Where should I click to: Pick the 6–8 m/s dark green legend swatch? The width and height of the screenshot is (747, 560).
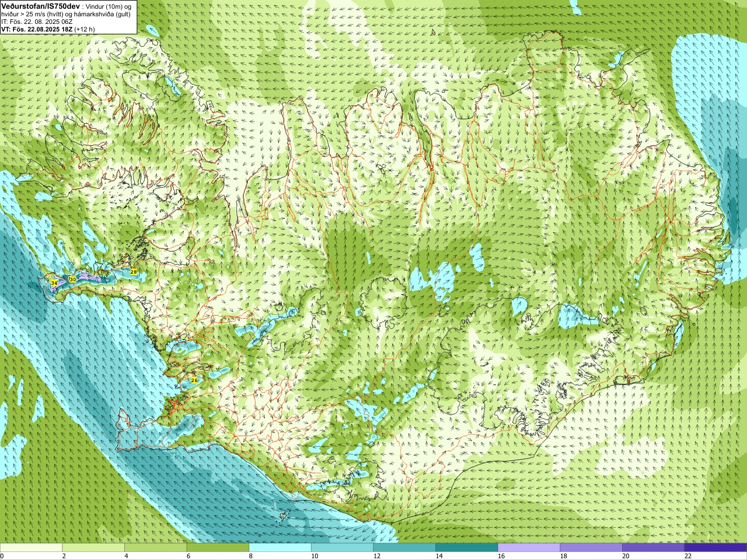(218, 548)
